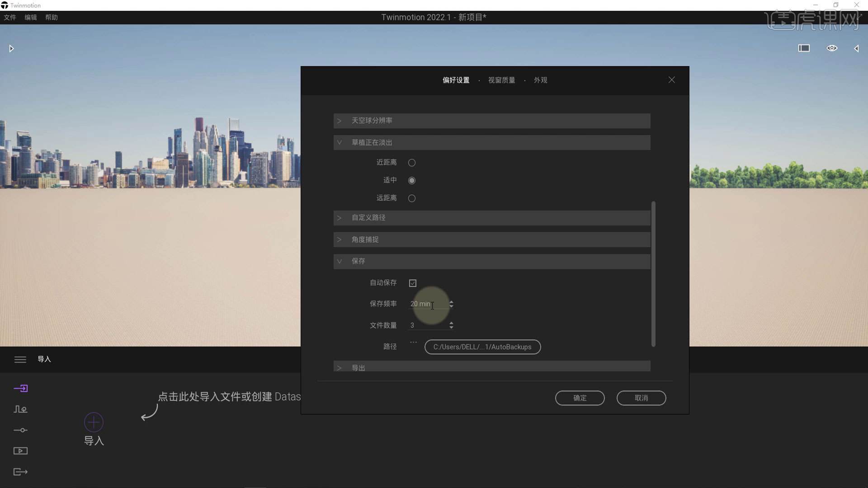Click the 路径 label
The image size is (868, 488).
point(390,347)
